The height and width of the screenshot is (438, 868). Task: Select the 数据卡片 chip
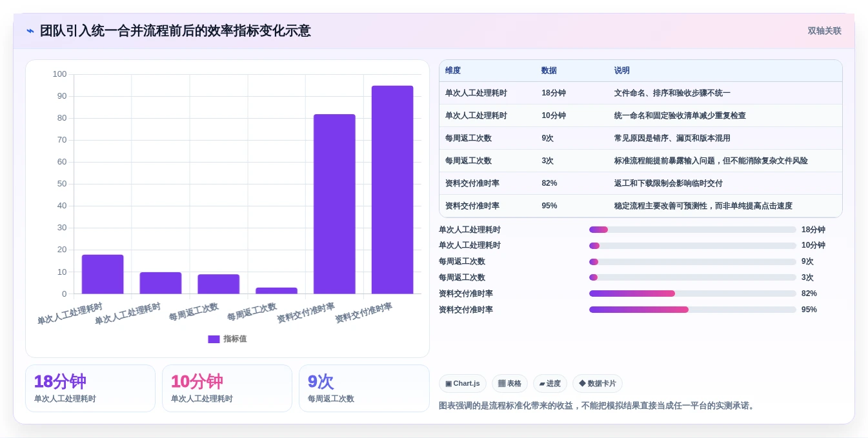[598, 384]
